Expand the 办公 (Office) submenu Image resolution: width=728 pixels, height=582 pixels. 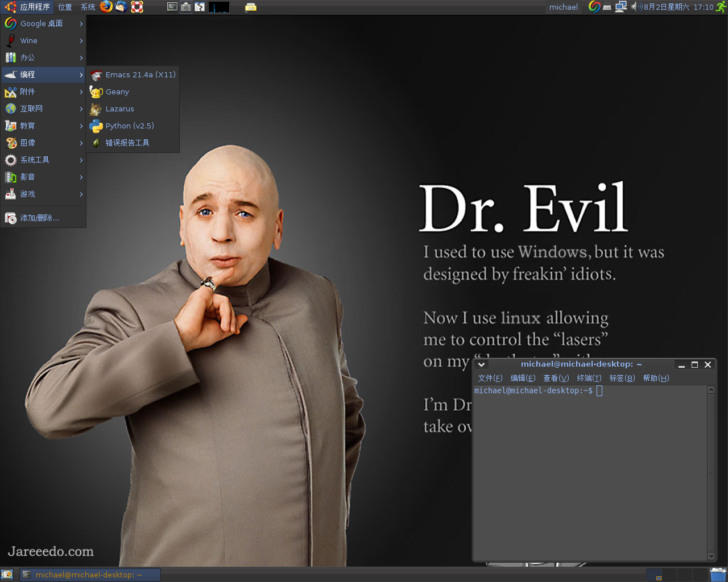tap(43, 57)
